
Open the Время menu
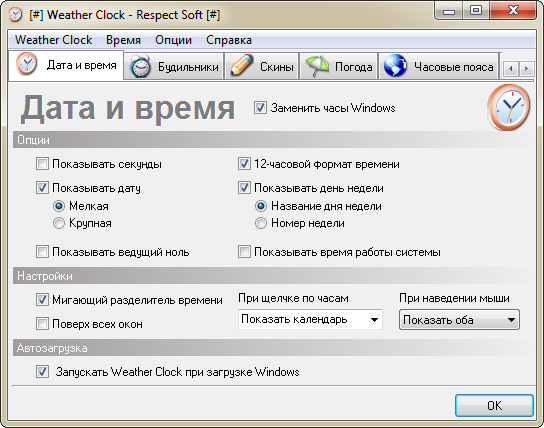point(123,40)
